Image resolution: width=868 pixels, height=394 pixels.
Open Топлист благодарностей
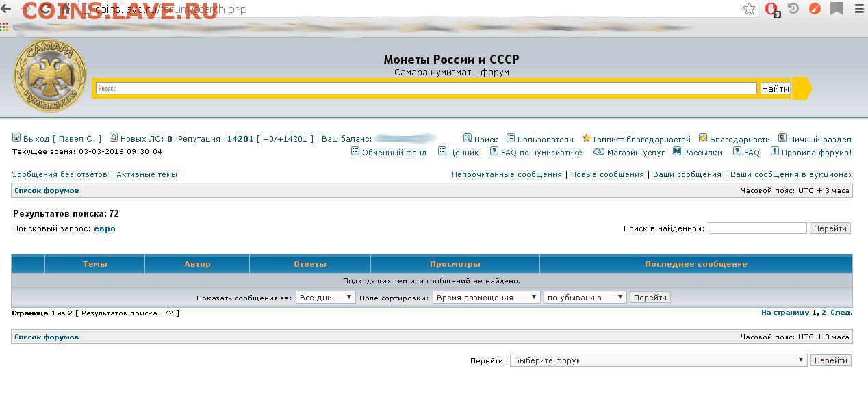click(641, 140)
